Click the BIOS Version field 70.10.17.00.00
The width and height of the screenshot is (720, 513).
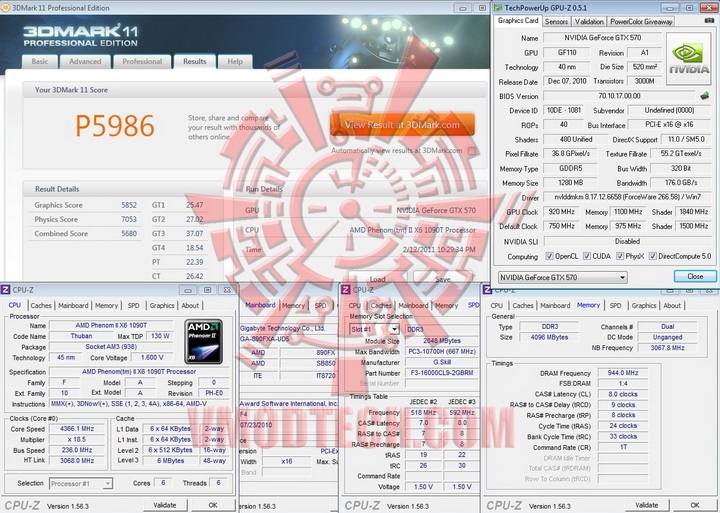pyautogui.click(x=619, y=96)
